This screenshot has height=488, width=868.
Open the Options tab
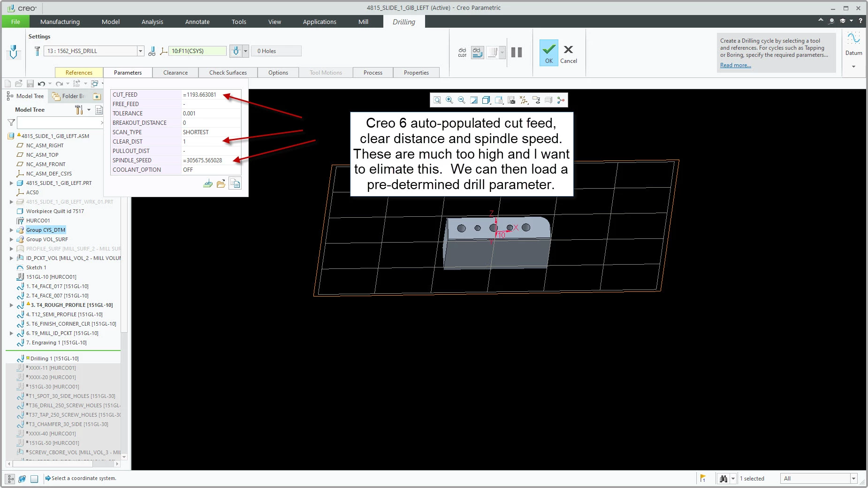tap(278, 73)
